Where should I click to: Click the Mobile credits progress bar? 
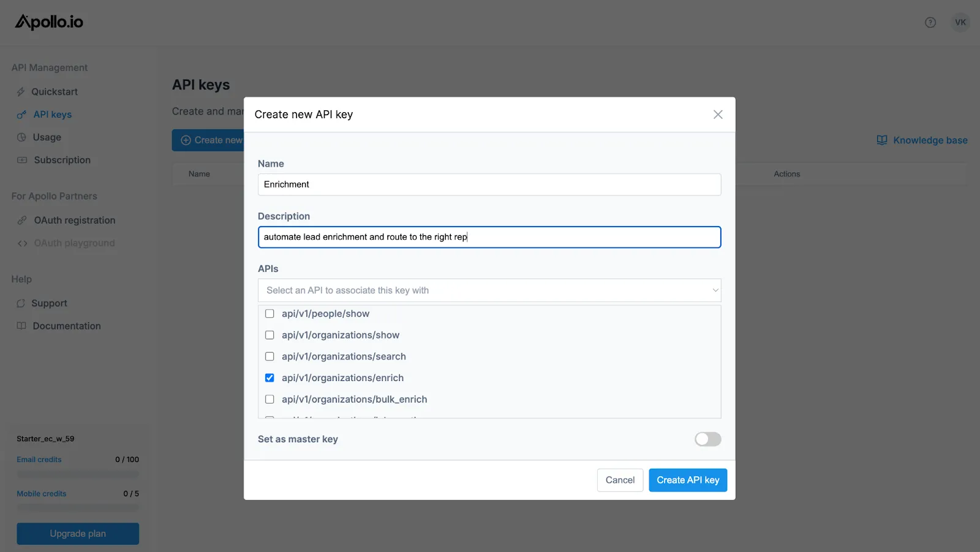tap(78, 508)
